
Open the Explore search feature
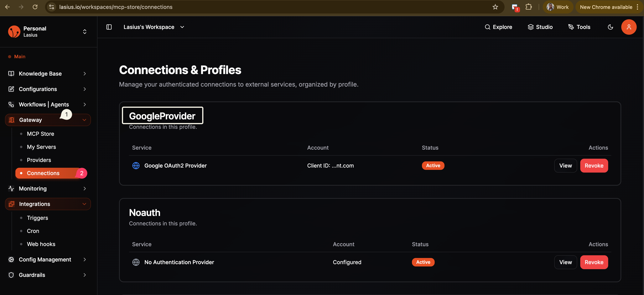pyautogui.click(x=498, y=27)
